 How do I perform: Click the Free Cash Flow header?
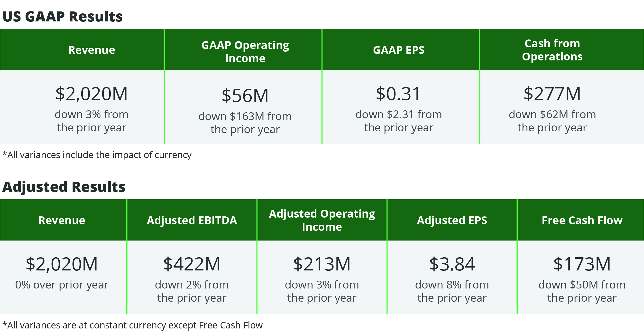point(582,221)
